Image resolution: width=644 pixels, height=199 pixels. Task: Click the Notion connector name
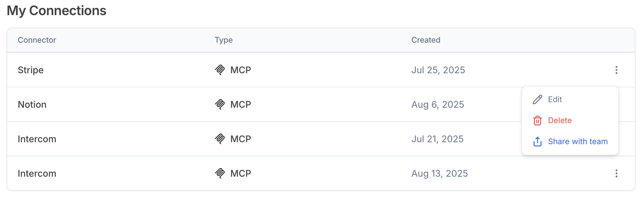click(32, 104)
